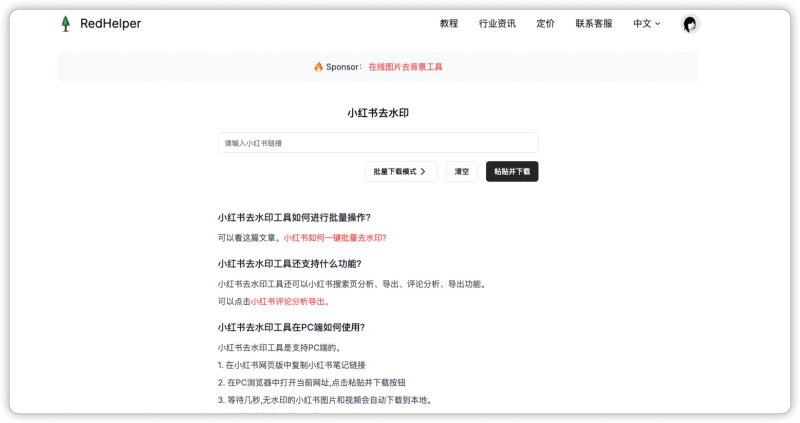The height and width of the screenshot is (423, 800).
Task: Open the user avatar profile icon
Action: click(690, 24)
